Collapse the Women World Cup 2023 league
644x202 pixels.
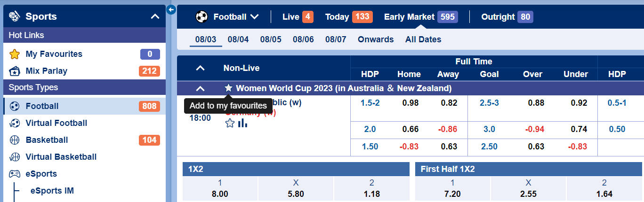pyautogui.click(x=200, y=88)
